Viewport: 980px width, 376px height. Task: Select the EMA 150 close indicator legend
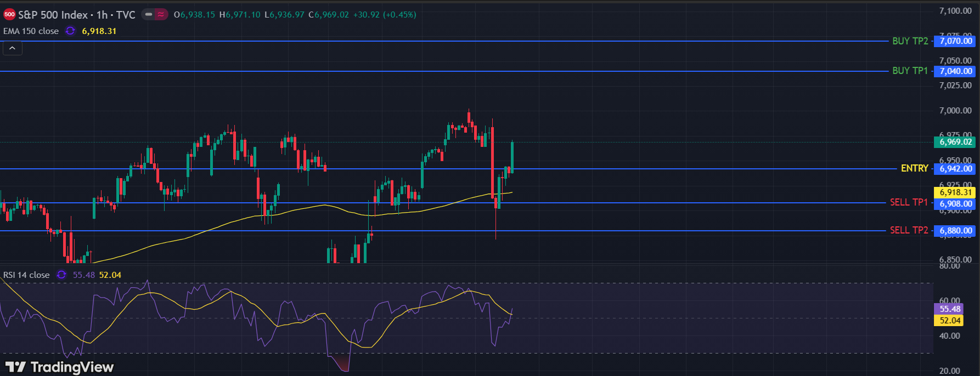coord(31,31)
